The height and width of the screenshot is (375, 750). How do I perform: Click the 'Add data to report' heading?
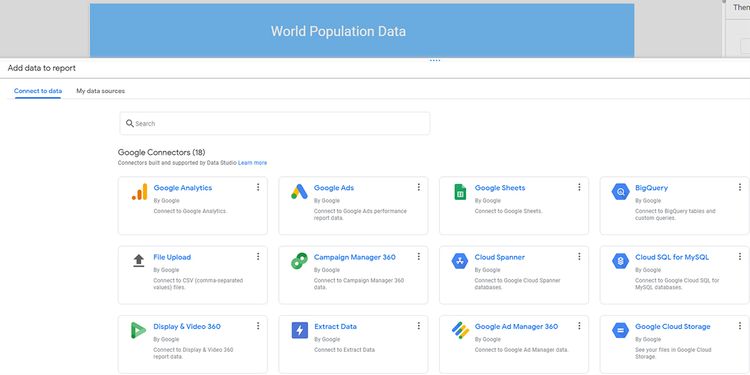[x=42, y=68]
